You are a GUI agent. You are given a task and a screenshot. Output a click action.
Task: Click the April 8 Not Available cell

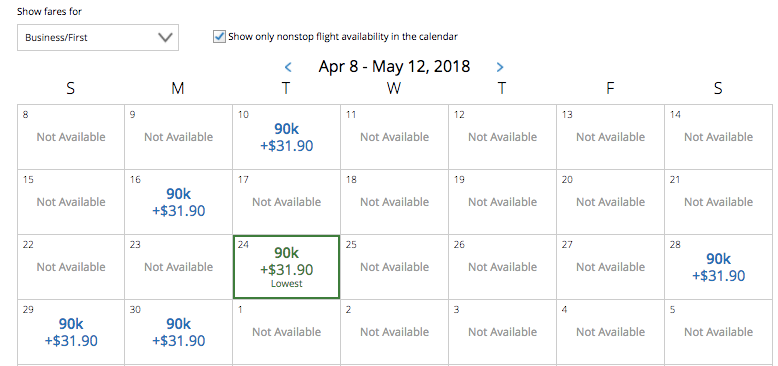pyautogui.click(x=71, y=137)
